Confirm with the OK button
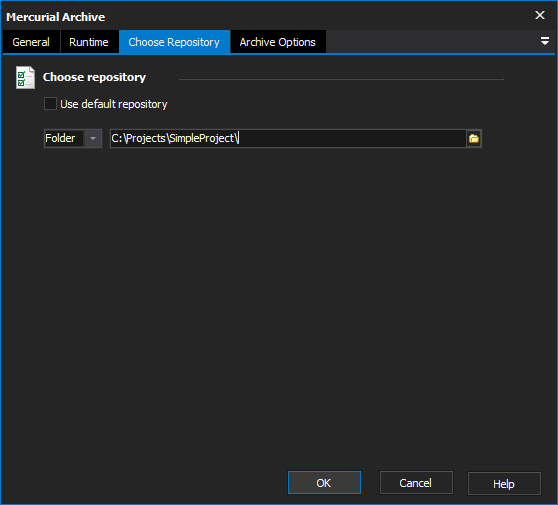This screenshot has width=558, height=505. (x=324, y=483)
